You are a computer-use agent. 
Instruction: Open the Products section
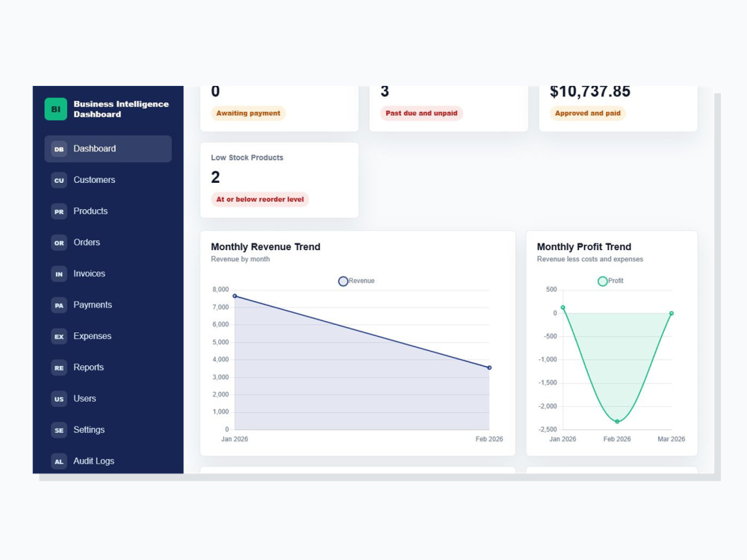[108, 211]
